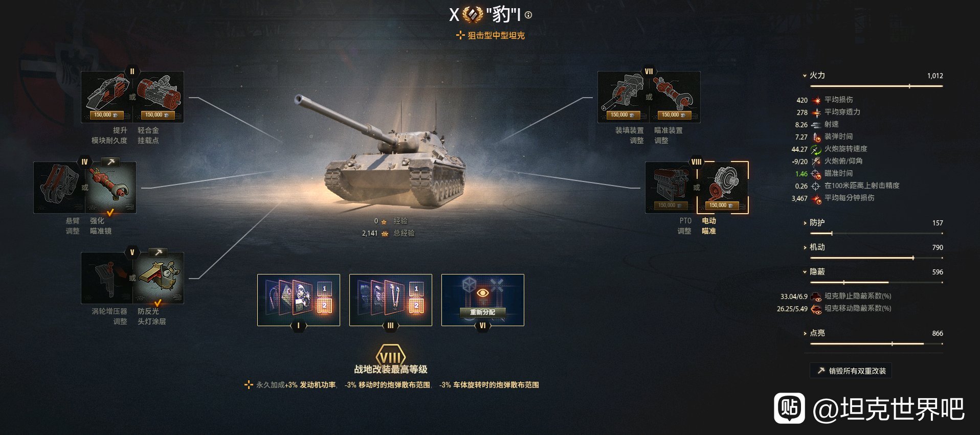
Task: Toggle the highlighted 电动瞄准 modification
Action: (x=723, y=187)
